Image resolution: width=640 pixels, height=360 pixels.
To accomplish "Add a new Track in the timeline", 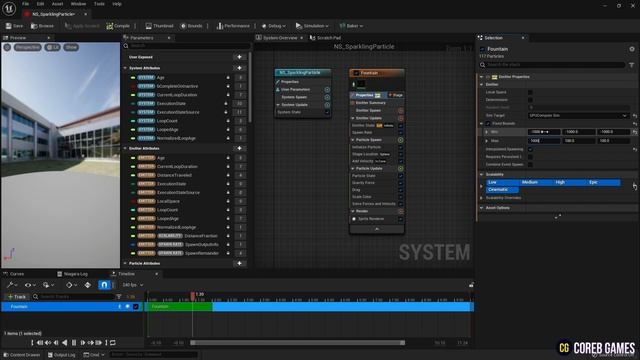I will click(17, 297).
